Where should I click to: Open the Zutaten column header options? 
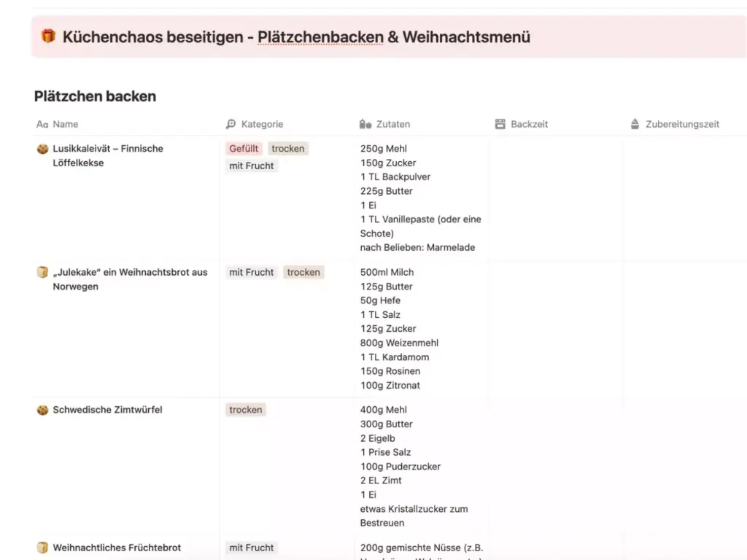pos(392,125)
